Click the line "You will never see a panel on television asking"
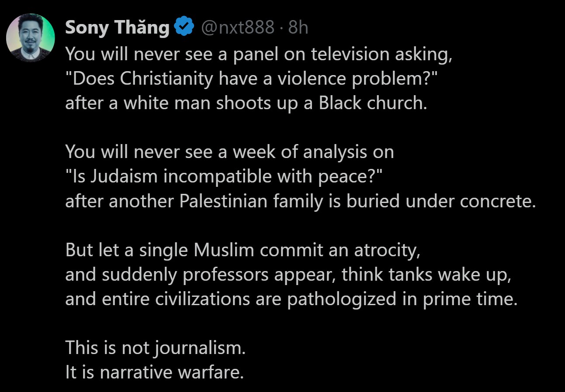The image size is (565, 392). [259, 54]
